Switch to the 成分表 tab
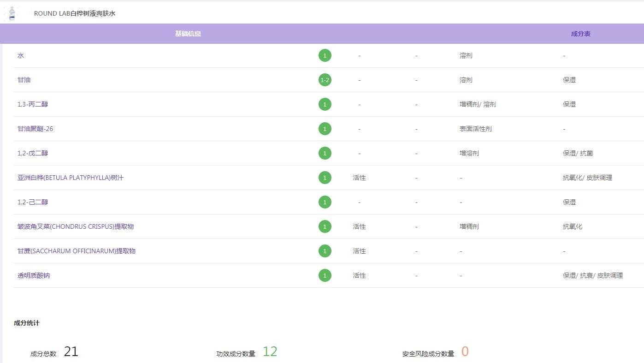The image size is (644, 363). [x=580, y=34]
